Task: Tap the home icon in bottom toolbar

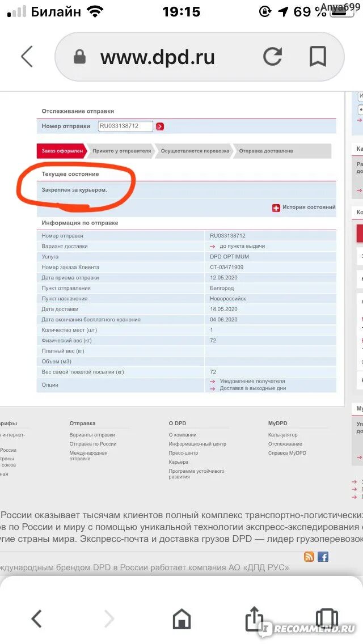Action: pyautogui.click(x=181, y=618)
